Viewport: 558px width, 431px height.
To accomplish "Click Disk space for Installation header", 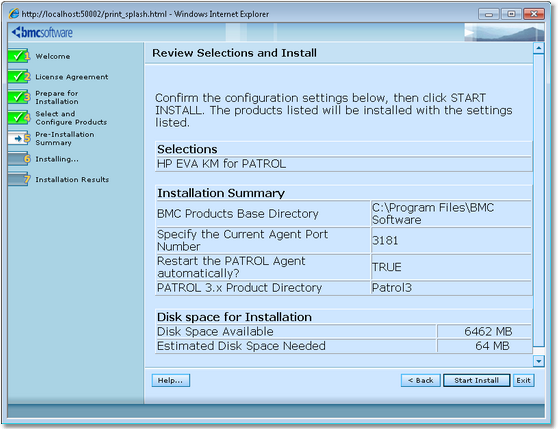I will tap(235, 317).
